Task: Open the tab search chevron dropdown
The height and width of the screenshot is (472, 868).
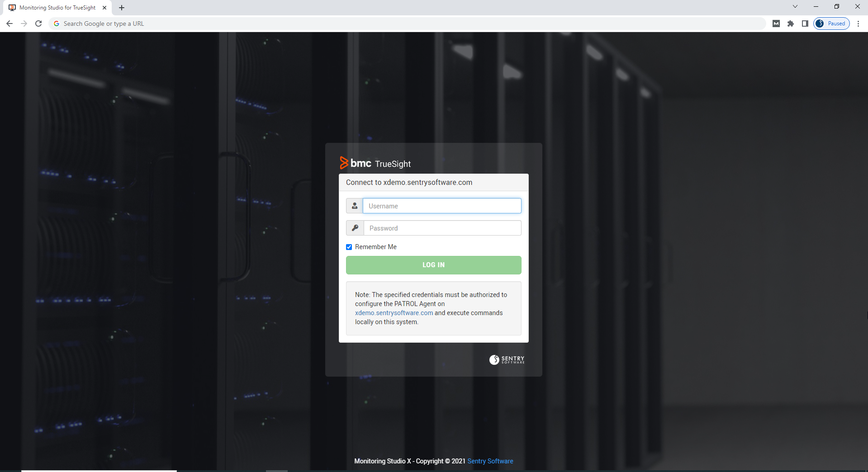Action: tap(795, 6)
